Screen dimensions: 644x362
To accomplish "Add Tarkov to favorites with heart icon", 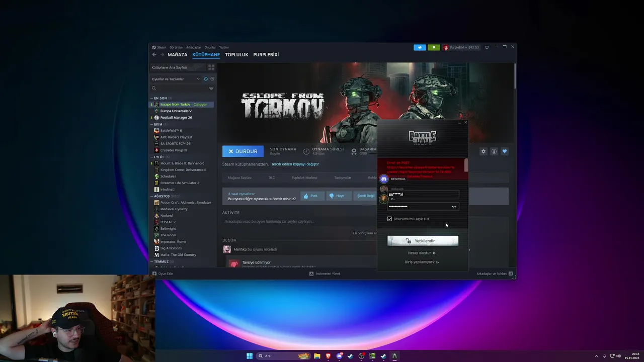I will point(505,151).
